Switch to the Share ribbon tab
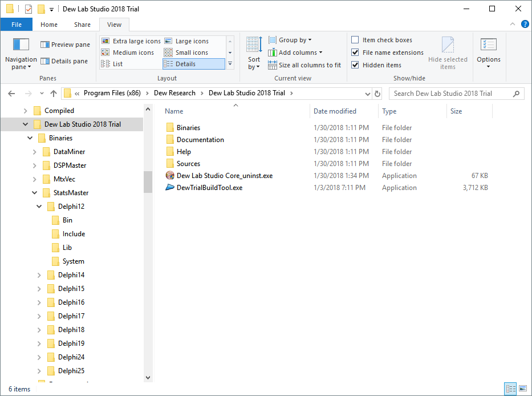 [82, 25]
